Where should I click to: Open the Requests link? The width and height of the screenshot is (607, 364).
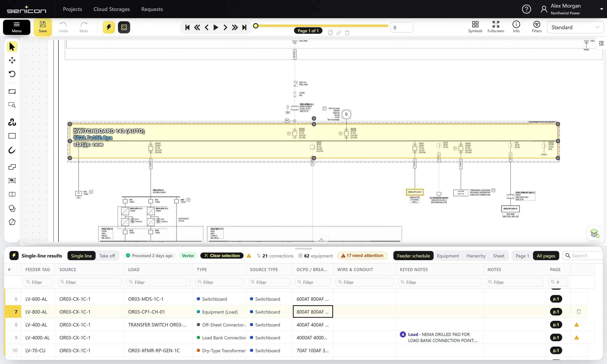click(x=152, y=9)
